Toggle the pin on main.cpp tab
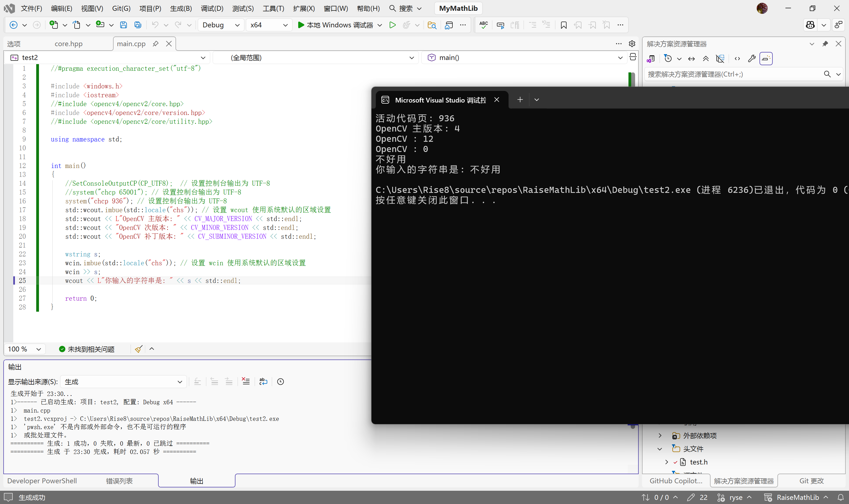 (x=156, y=43)
